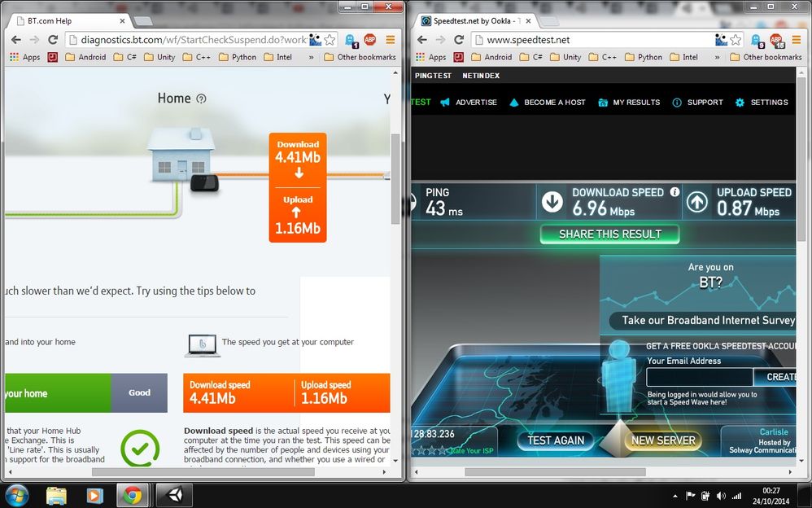Reload the Speedtest.net page
Screen dimensions: 812x508
pos(458,40)
